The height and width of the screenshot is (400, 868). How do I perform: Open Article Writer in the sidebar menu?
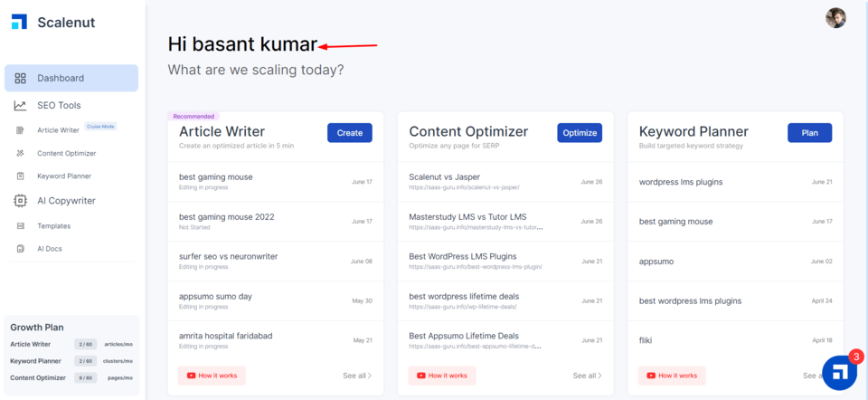[58, 130]
